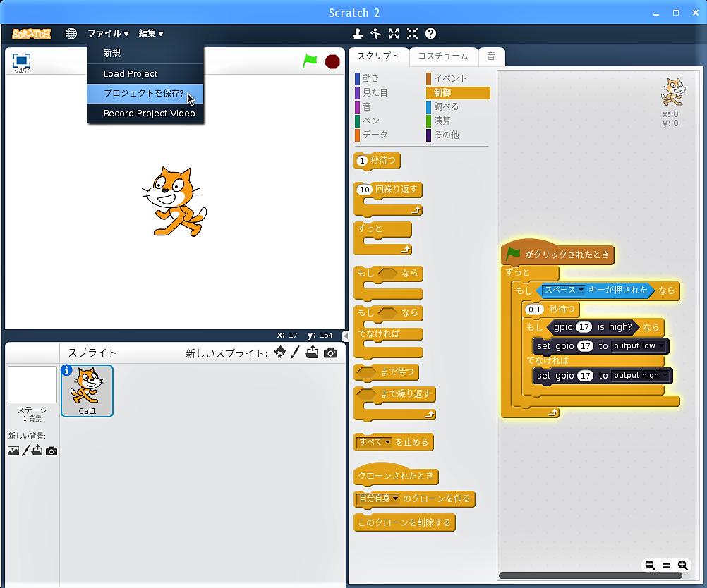The height and width of the screenshot is (588, 707).
Task: Select the Cat1 sprite thumbnail
Action: [x=87, y=391]
